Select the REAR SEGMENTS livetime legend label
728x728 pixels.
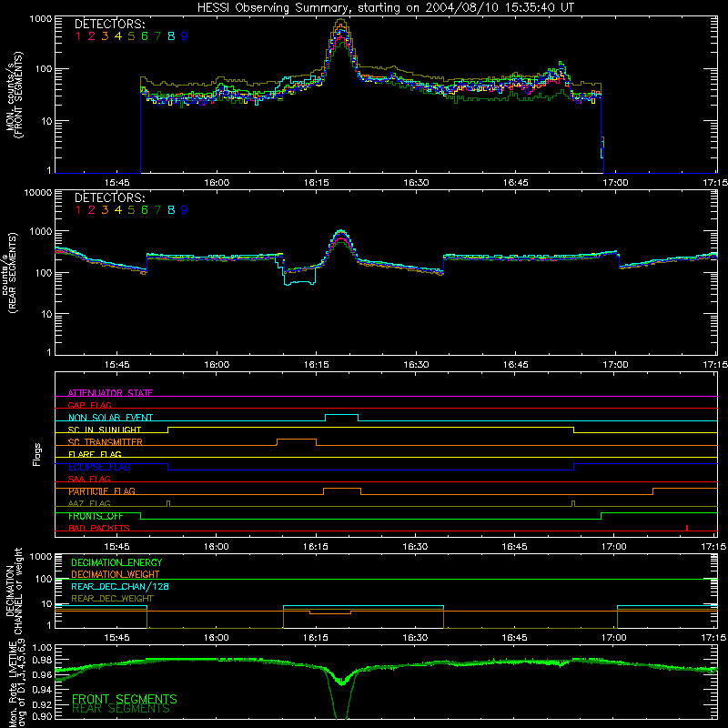tap(121, 709)
